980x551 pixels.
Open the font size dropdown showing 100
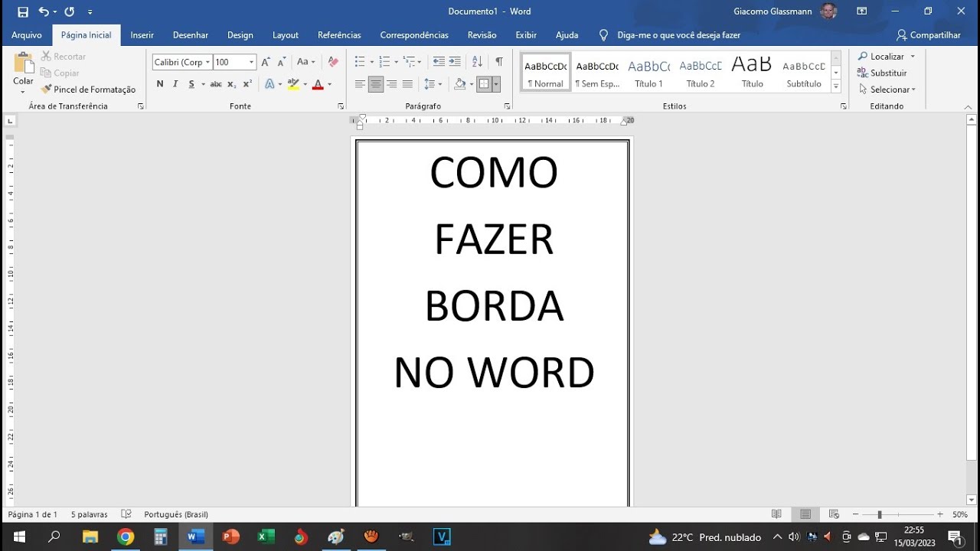(x=251, y=62)
